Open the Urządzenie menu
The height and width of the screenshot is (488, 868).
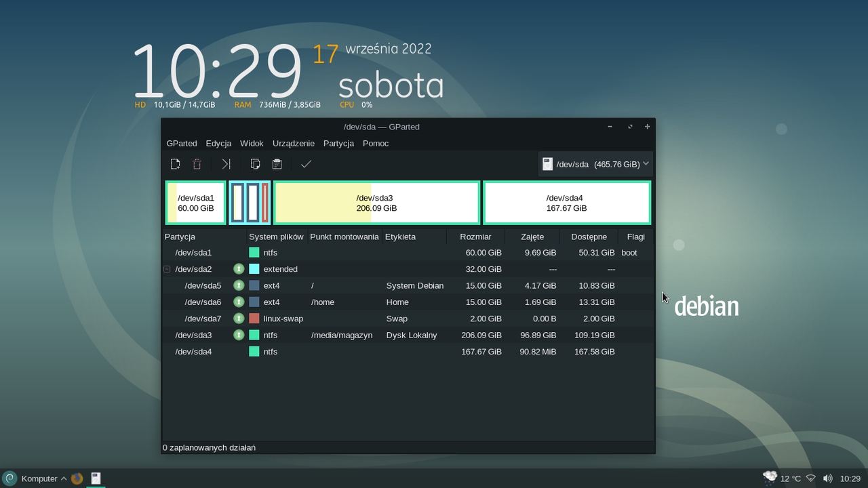294,143
